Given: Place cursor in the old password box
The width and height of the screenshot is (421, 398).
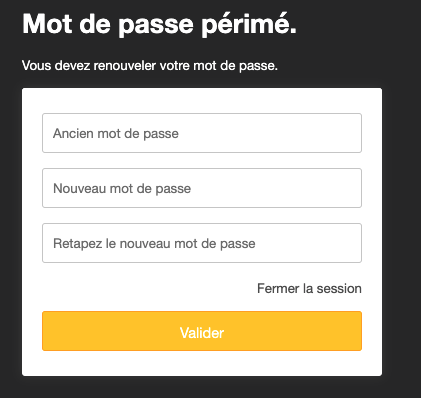Looking at the screenshot, I should (x=202, y=133).
